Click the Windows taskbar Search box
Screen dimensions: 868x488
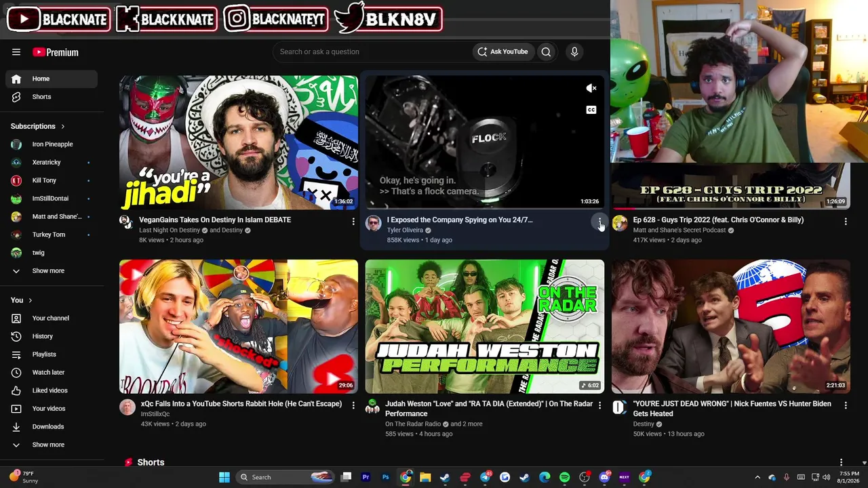coord(286,477)
